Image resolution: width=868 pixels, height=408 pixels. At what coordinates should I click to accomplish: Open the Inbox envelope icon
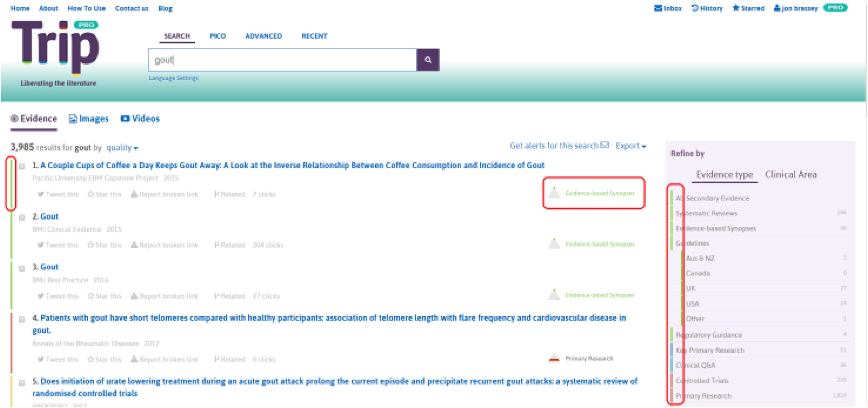coord(658,8)
